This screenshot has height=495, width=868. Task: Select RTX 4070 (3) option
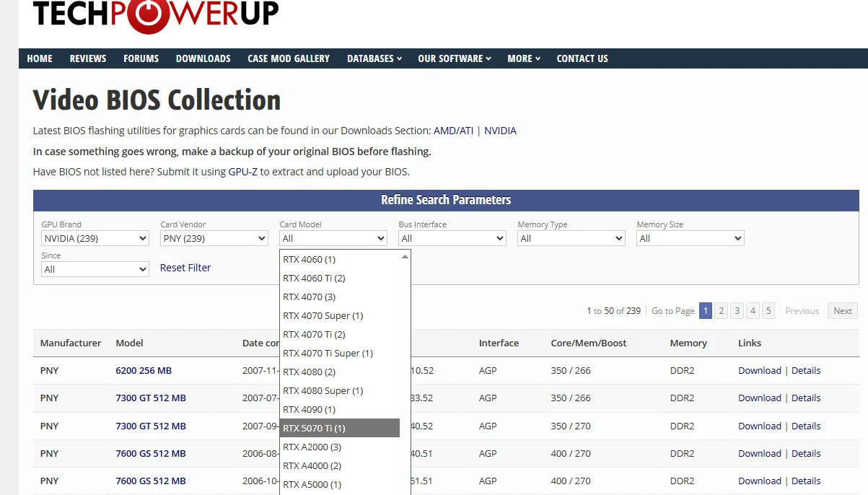pyautogui.click(x=340, y=297)
